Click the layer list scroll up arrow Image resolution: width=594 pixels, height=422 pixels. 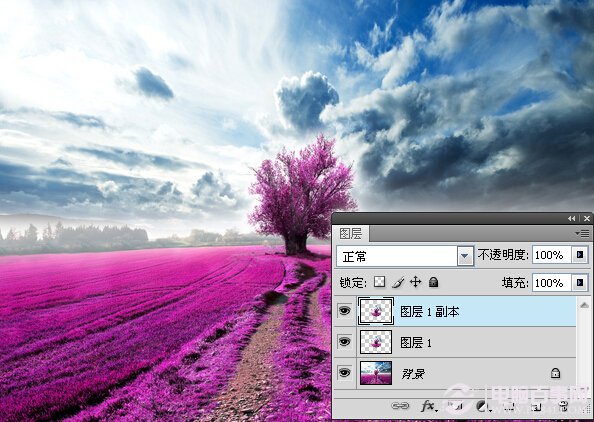584,305
